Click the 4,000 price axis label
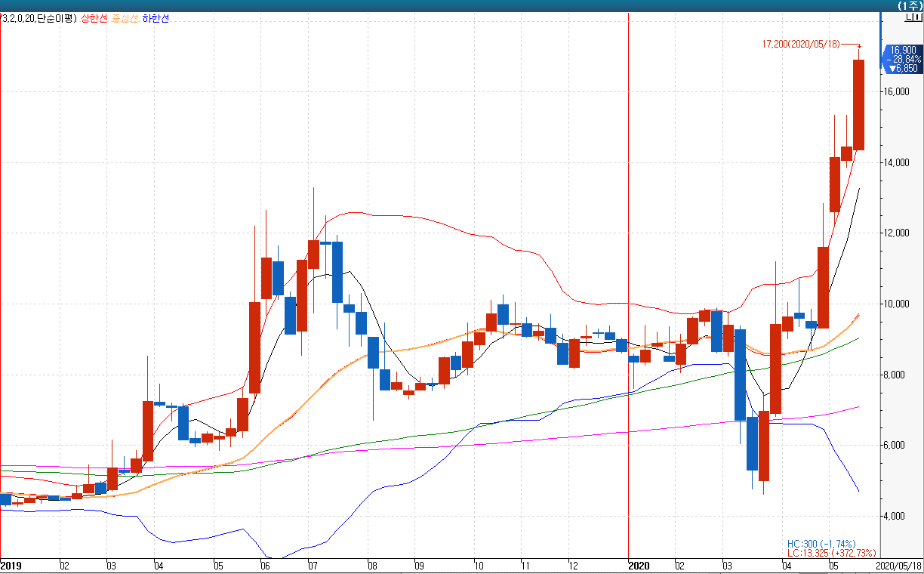The width and height of the screenshot is (924, 574). (896, 517)
